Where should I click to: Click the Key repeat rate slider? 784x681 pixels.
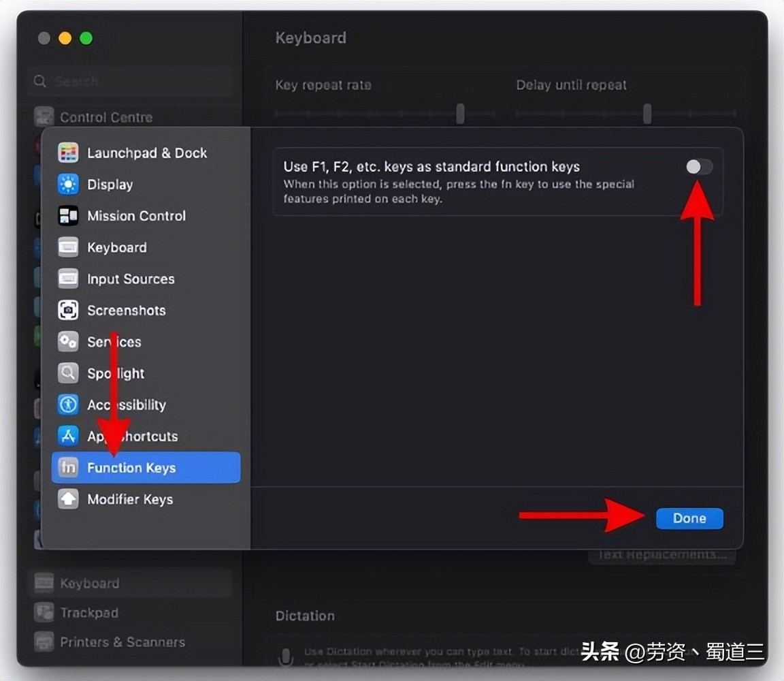[385, 114]
